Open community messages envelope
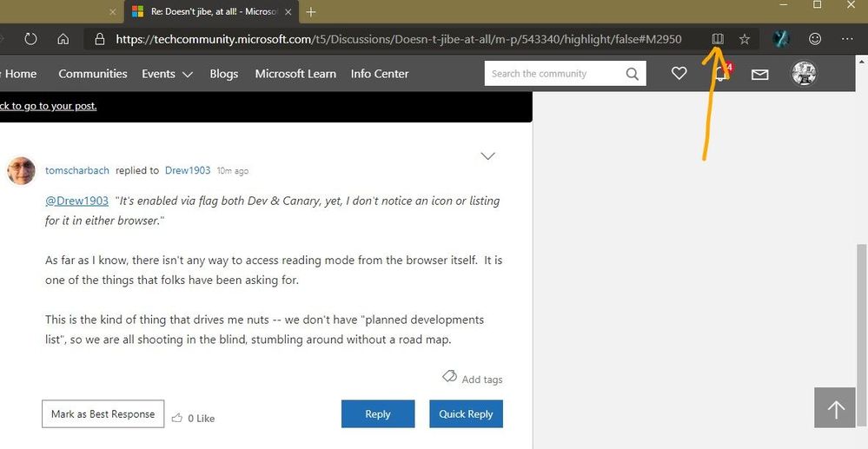Viewport: 868px width, 449px height. click(x=759, y=74)
